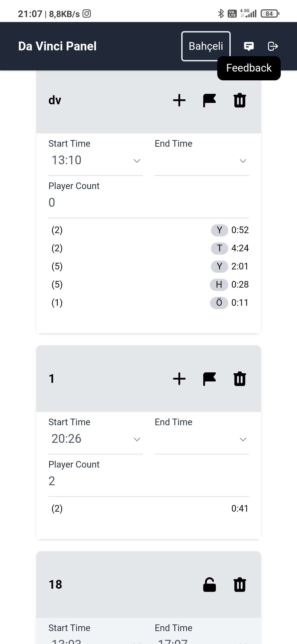
Task: Open Start Time 13:10 dropdown on dv
Action: click(95, 160)
